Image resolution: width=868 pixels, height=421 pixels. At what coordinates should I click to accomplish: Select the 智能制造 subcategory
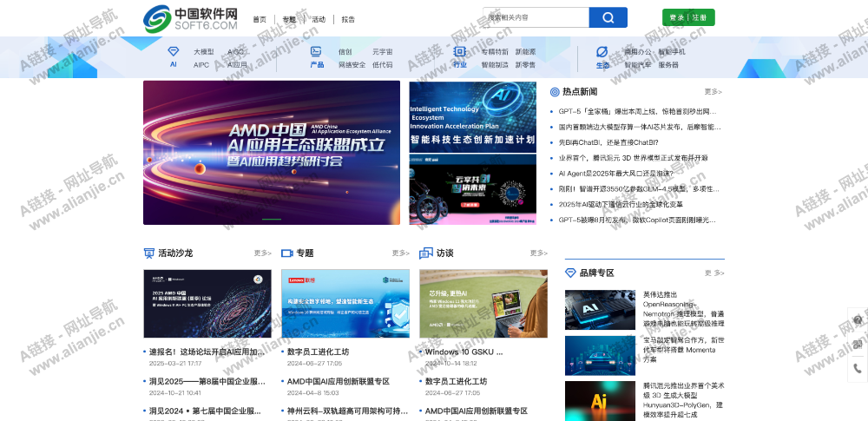[495, 65]
